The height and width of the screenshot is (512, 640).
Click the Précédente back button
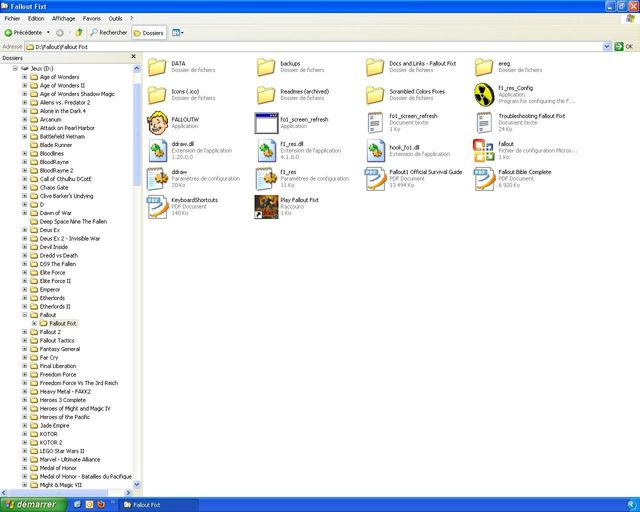(x=23, y=33)
